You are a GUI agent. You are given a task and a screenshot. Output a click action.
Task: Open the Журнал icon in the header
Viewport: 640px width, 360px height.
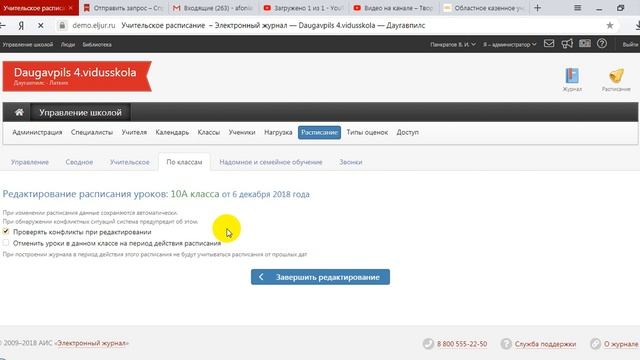[x=572, y=76]
